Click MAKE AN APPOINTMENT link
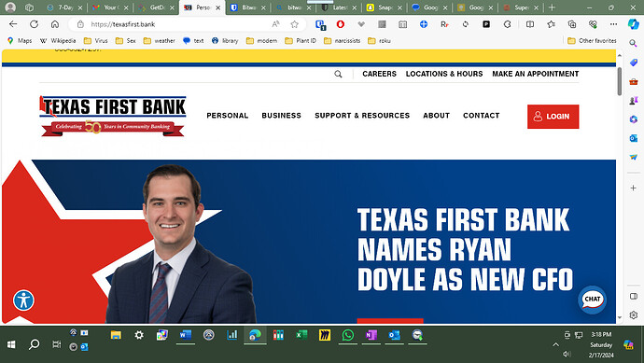Viewport: 644px width, 363px height. tap(535, 74)
